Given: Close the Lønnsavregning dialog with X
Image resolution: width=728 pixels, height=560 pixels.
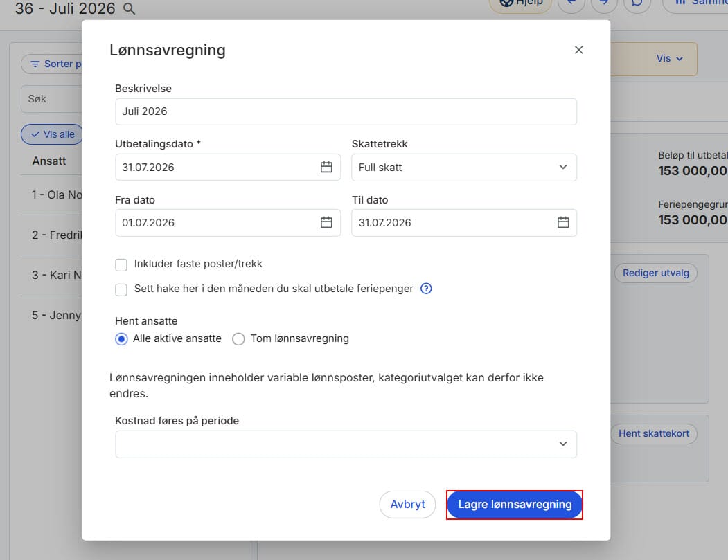Looking at the screenshot, I should (578, 50).
